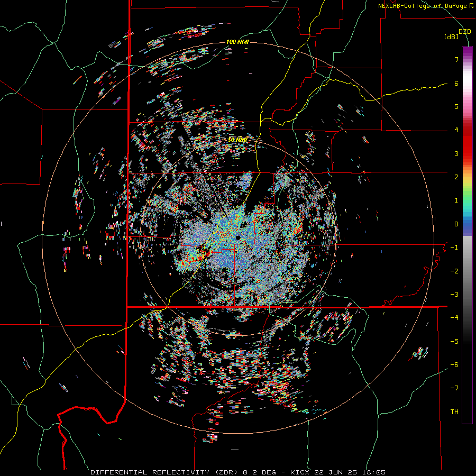
Task: Click the black radar site dot at the center
Action: click(238, 237)
